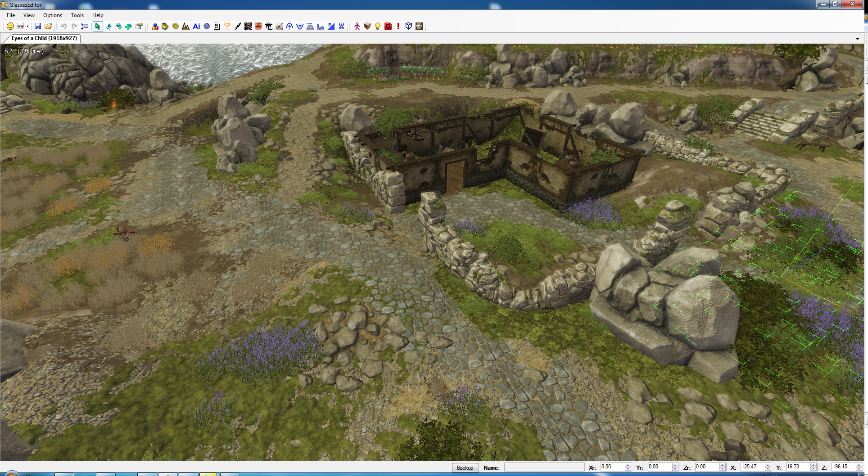Click the brick wall icon
The width and height of the screenshot is (868, 476).
pyautogui.click(x=419, y=27)
